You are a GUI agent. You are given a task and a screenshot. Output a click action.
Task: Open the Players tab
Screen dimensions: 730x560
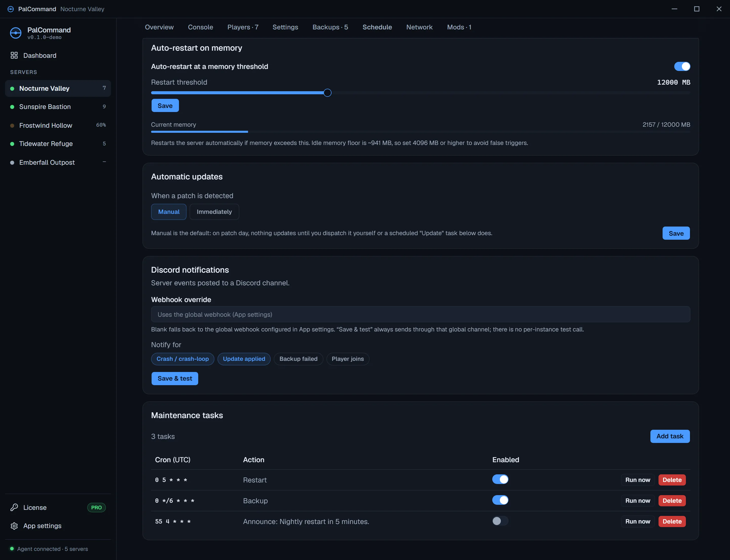point(243,27)
